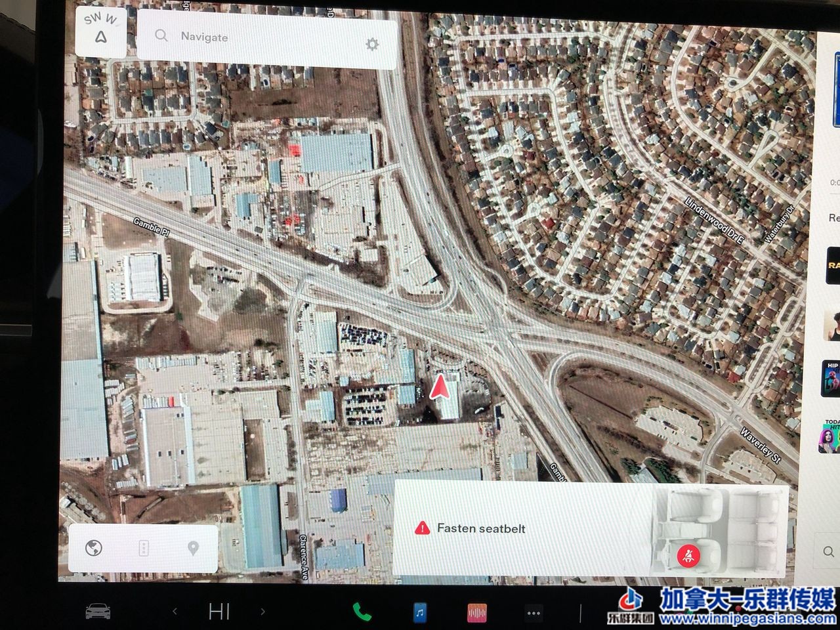840x630 pixels.
Task: Open the Navigate search field
Action: click(x=267, y=39)
